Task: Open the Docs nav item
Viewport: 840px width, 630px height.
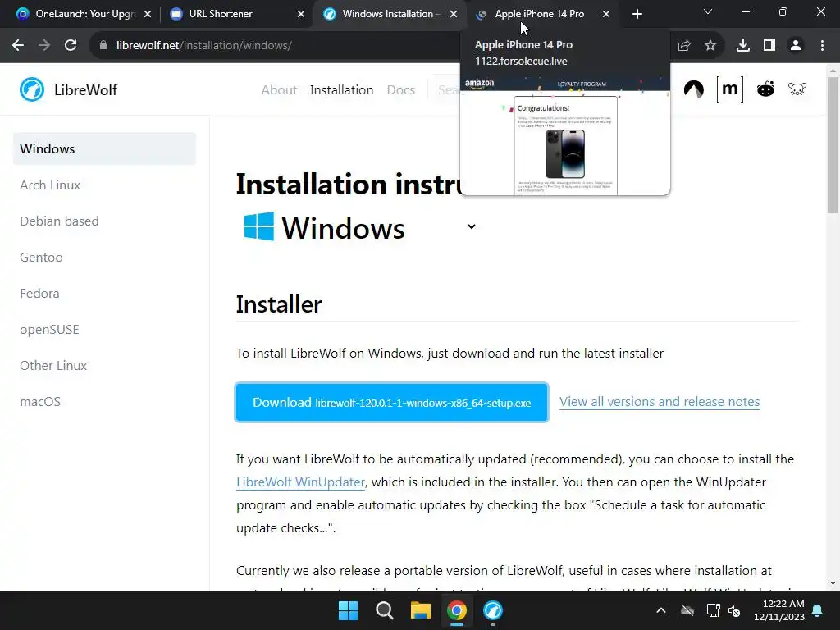Action: (x=400, y=90)
